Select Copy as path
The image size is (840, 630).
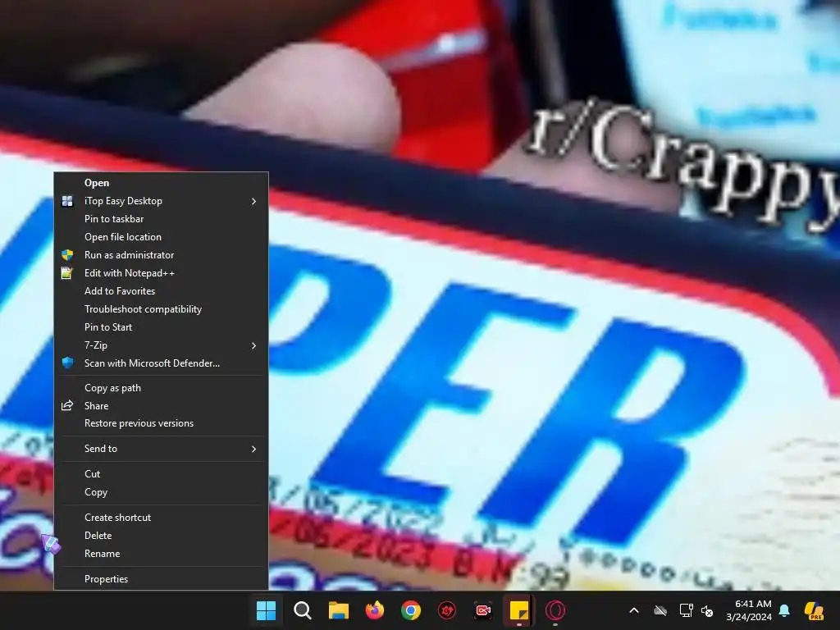(161, 388)
